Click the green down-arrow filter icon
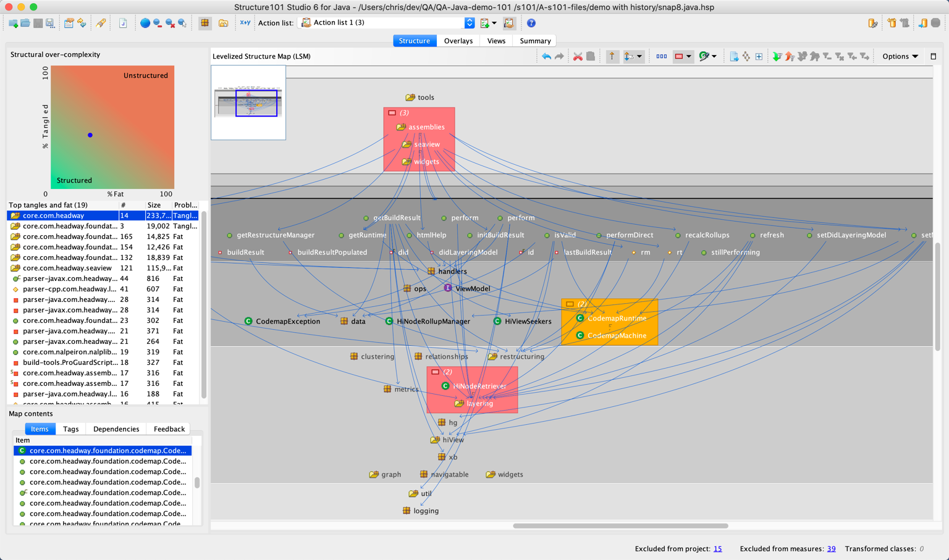 click(x=777, y=56)
